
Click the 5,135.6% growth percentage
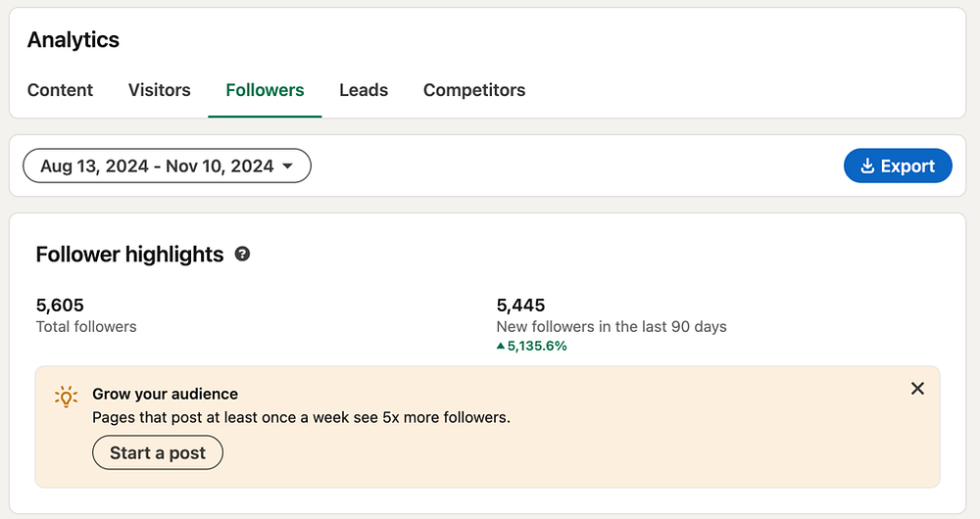pyautogui.click(x=537, y=346)
